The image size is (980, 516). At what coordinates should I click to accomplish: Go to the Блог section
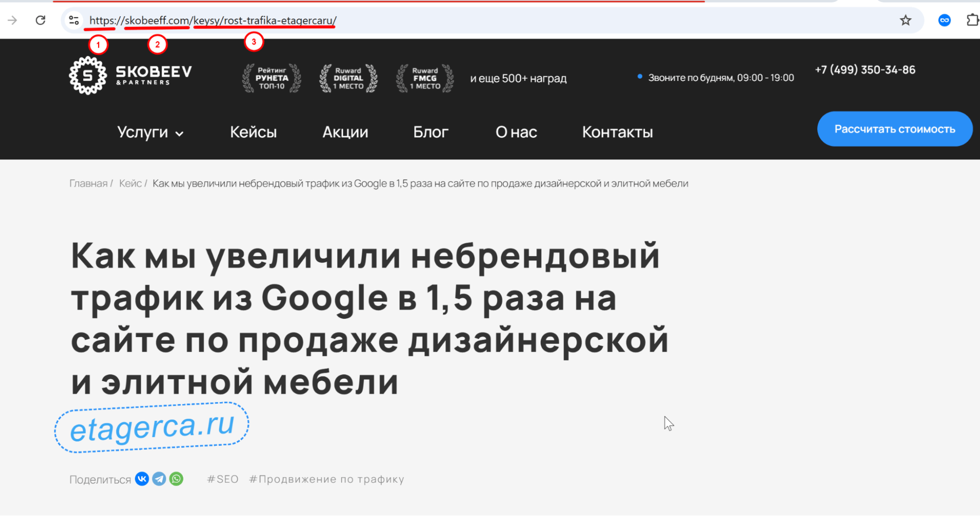point(430,132)
